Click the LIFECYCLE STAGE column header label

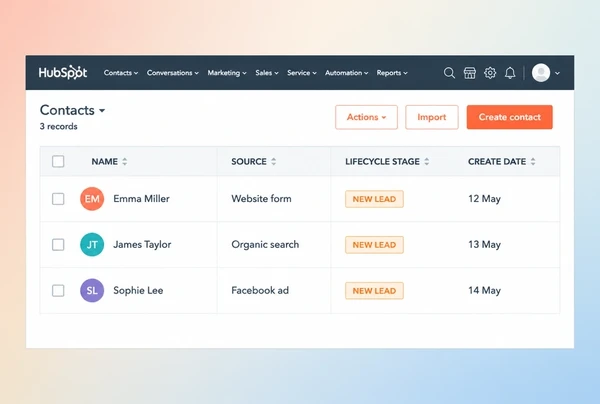click(x=382, y=161)
